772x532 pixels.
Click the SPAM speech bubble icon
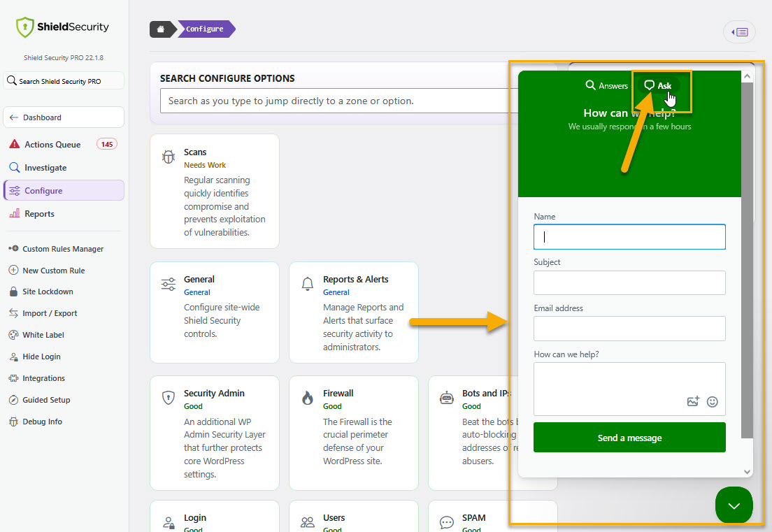point(447,522)
